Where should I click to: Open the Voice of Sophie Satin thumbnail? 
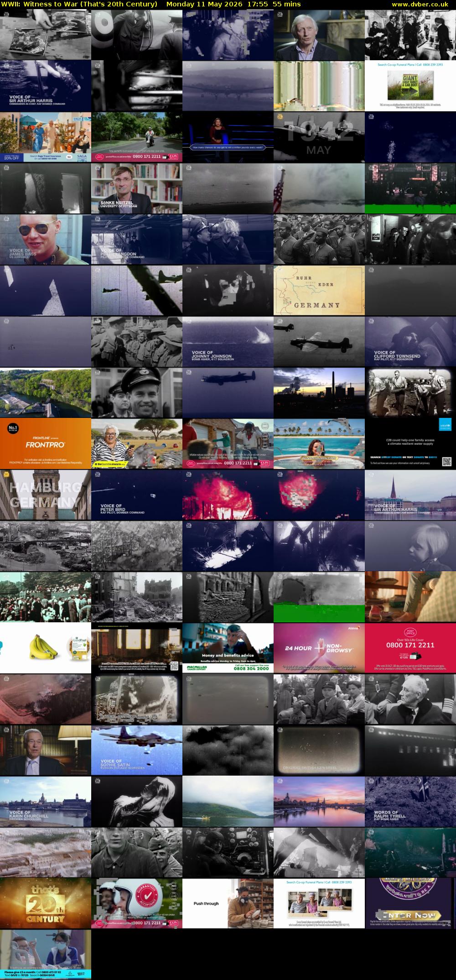point(137,750)
